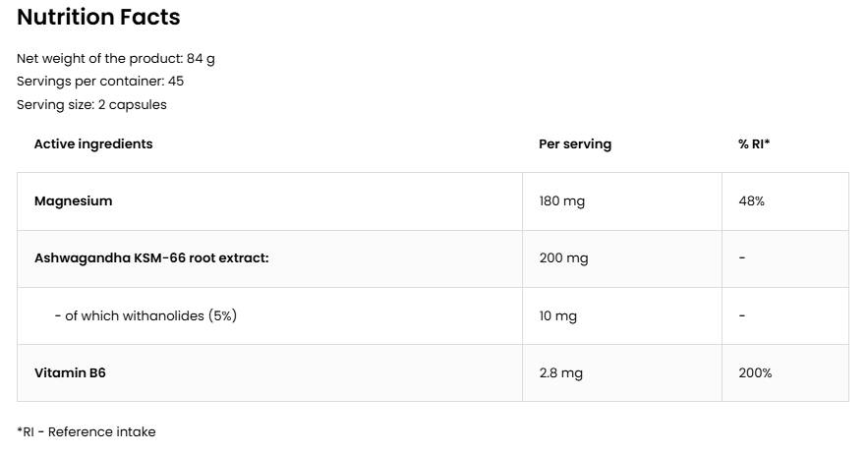
Task: Select the Magnesium ingredient name
Action: coord(74,200)
